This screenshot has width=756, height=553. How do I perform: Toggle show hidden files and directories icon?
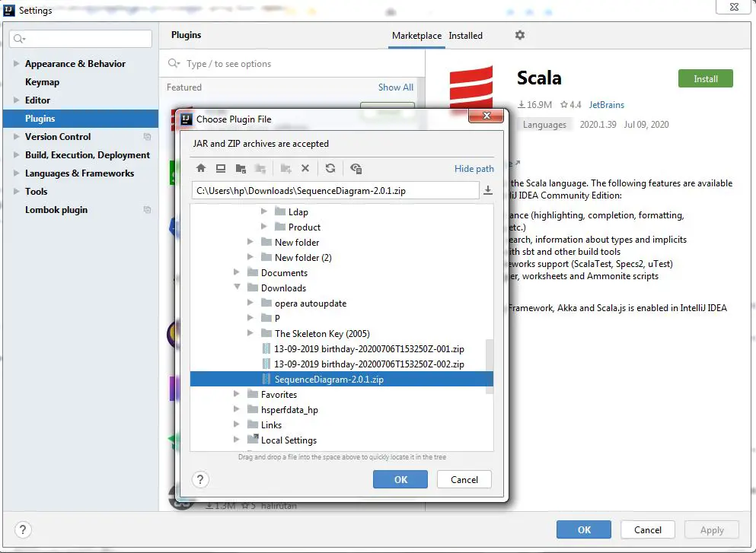pyautogui.click(x=356, y=168)
